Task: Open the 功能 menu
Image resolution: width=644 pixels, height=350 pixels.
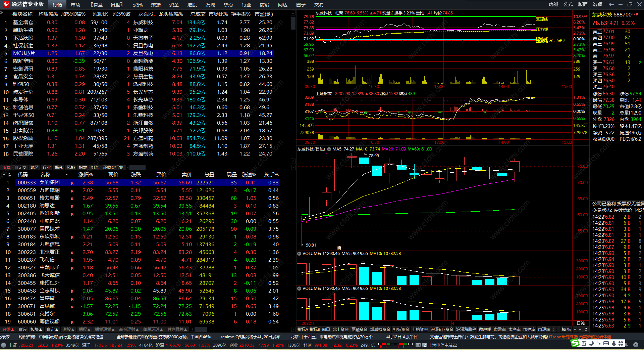Action: coord(553,4)
